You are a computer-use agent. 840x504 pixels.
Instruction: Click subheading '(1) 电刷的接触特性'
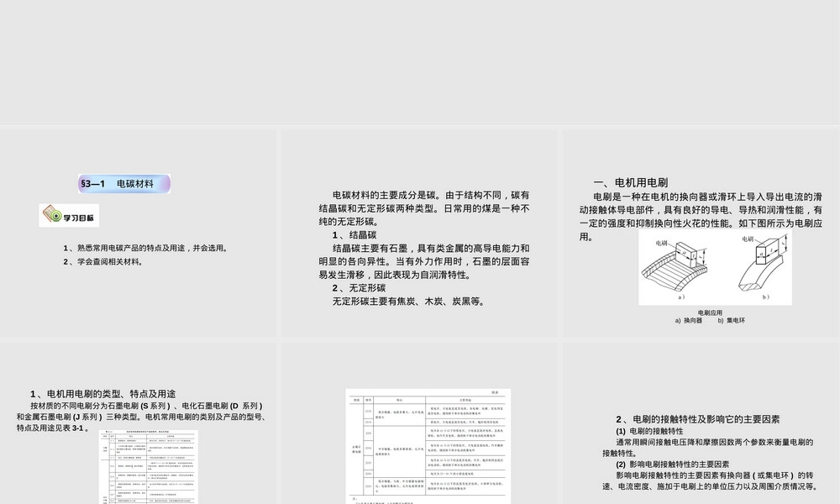click(649, 431)
